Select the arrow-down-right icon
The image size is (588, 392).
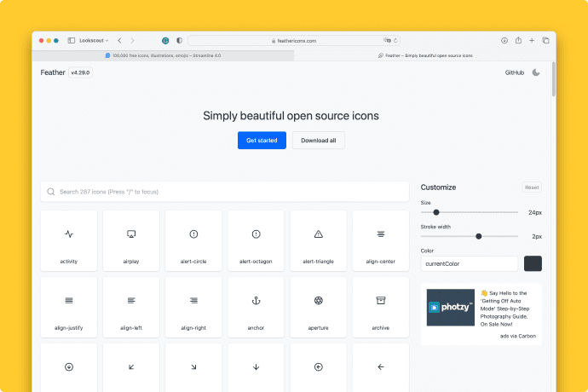pos(193,367)
